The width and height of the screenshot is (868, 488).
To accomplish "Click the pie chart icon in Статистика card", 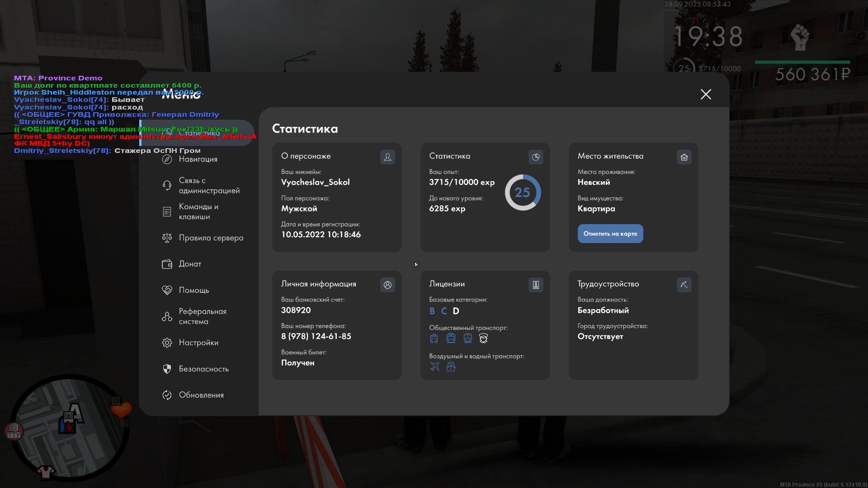I will coord(536,157).
